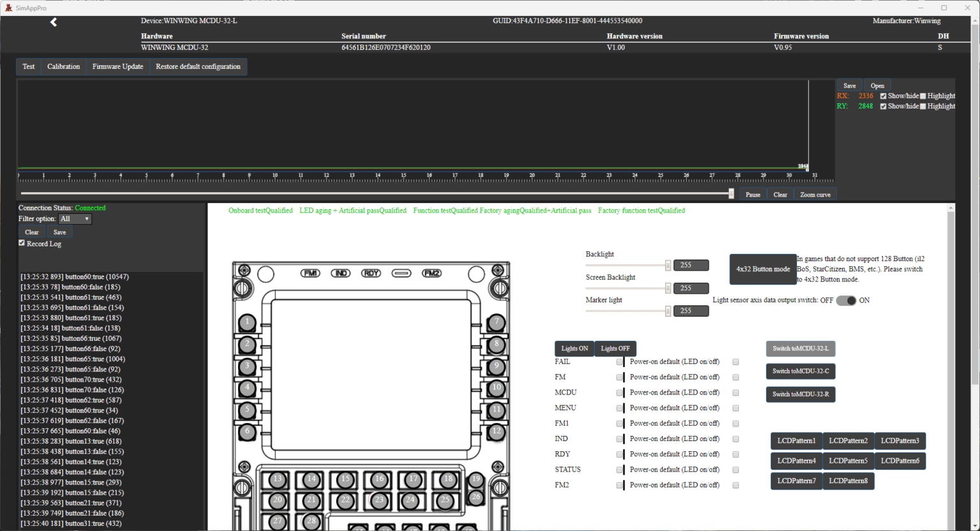The height and width of the screenshot is (531, 980).
Task: Click the LCDPattern5 button
Action: [848, 461]
